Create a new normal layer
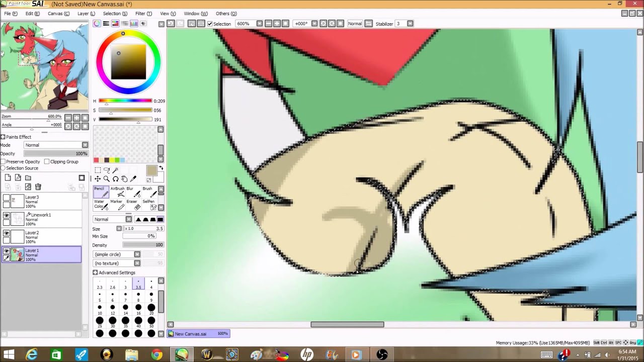The height and width of the screenshot is (362, 644). tap(8, 177)
